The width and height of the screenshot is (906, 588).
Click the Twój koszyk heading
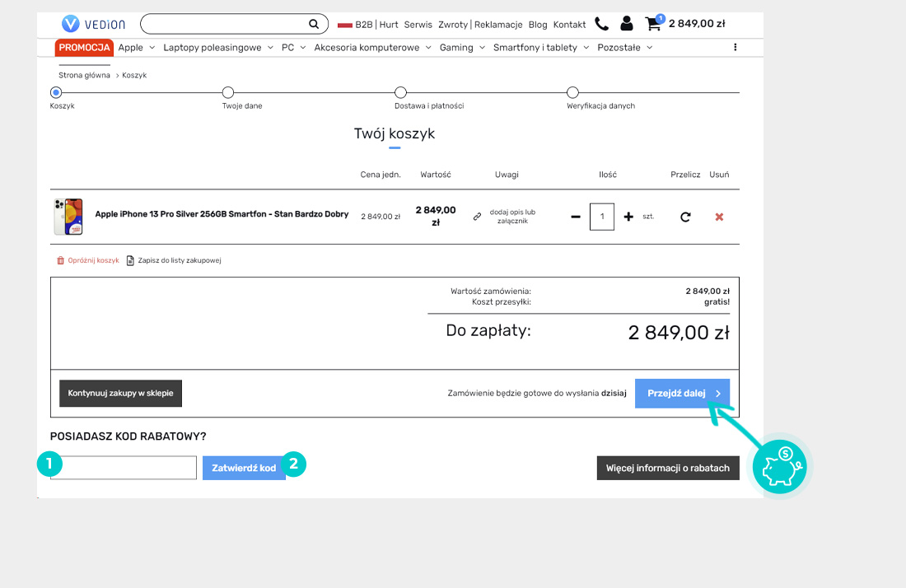pos(395,133)
